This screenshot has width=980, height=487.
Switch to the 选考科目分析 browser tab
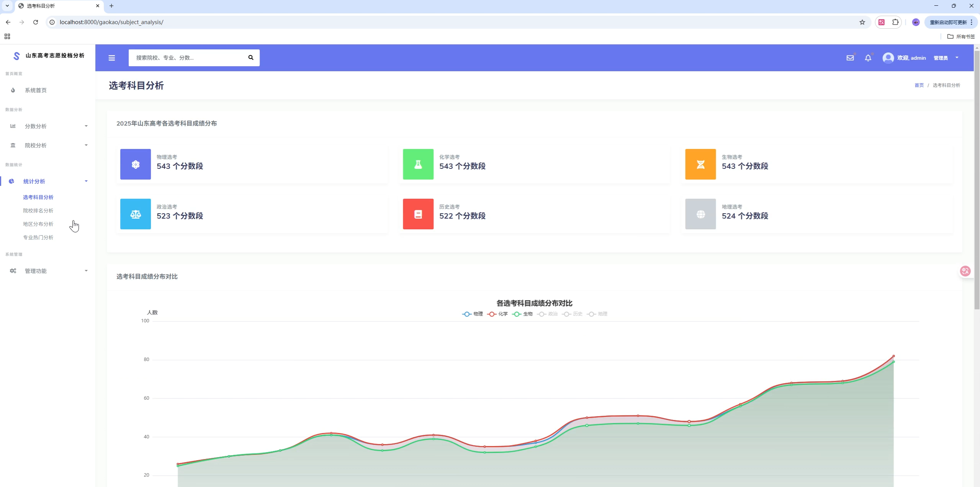(x=59, y=6)
